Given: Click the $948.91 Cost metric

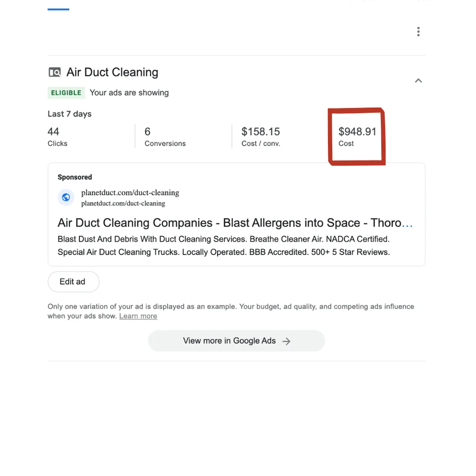Looking at the screenshot, I should [357, 137].
